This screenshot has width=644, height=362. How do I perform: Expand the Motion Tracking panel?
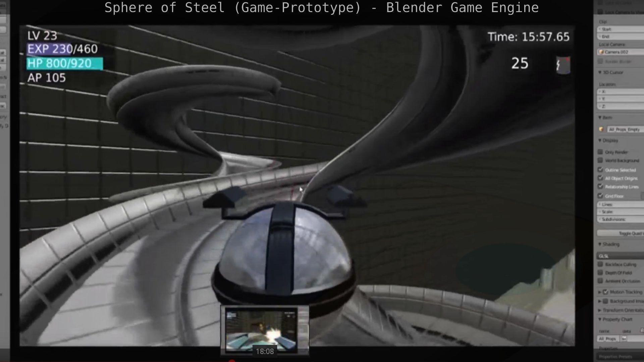[600, 292]
